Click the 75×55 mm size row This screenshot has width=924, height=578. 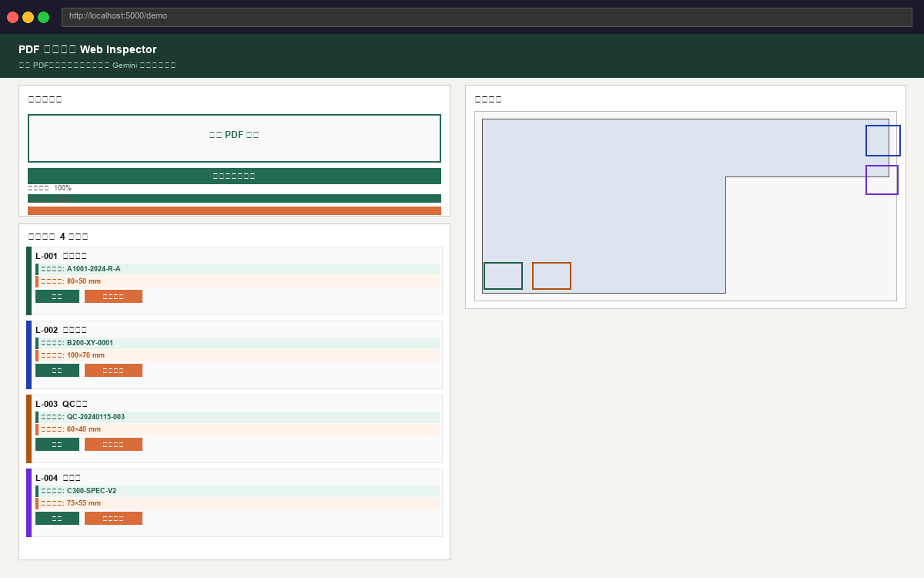[x=237, y=503]
